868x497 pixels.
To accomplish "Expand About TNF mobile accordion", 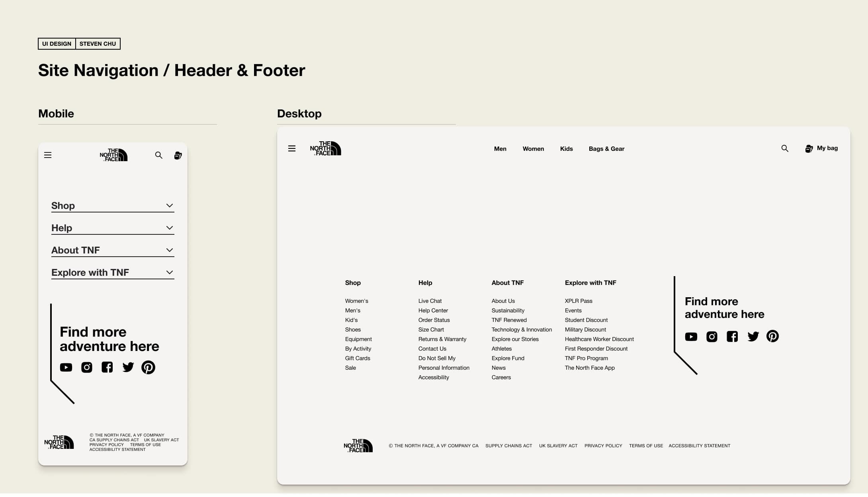I will pos(169,250).
